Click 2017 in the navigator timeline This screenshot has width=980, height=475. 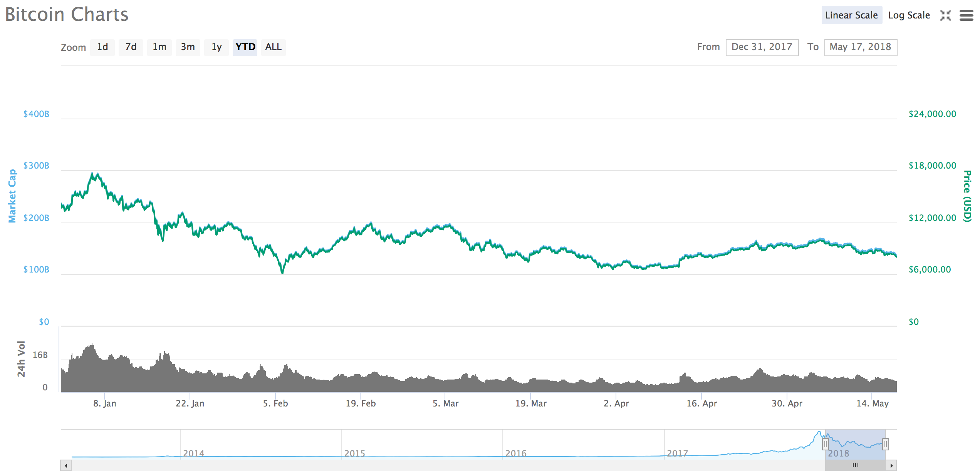(677, 453)
